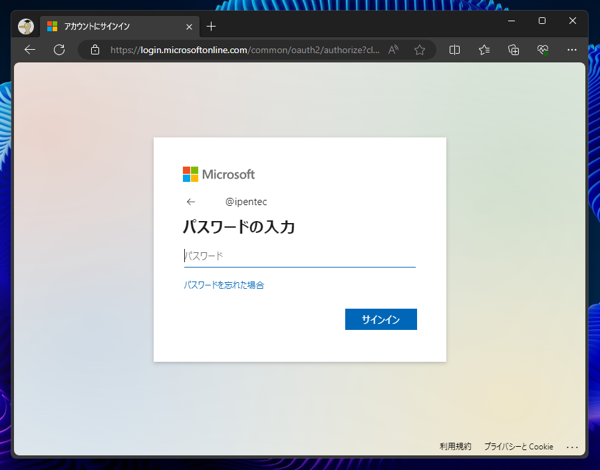Go back to account entry arrow
The width and height of the screenshot is (600, 470).
point(191,202)
